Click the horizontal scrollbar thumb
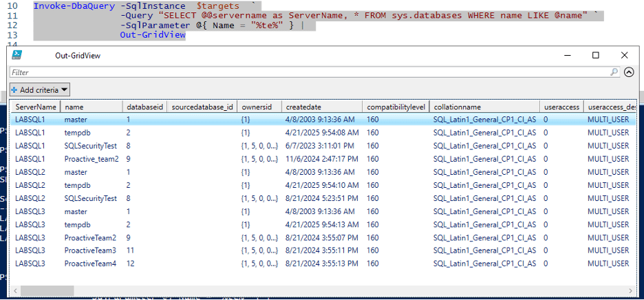The width and height of the screenshot is (644, 300). [47, 291]
